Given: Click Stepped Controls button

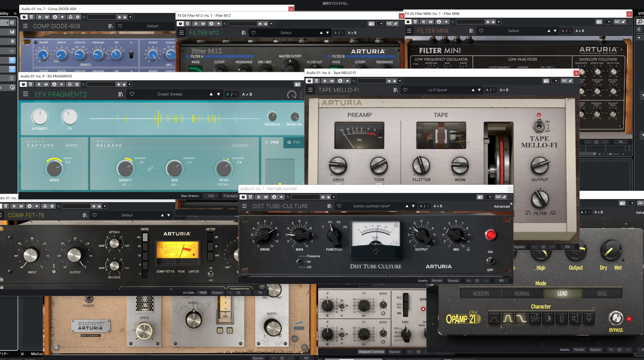Looking at the screenshot, I should [371, 352].
